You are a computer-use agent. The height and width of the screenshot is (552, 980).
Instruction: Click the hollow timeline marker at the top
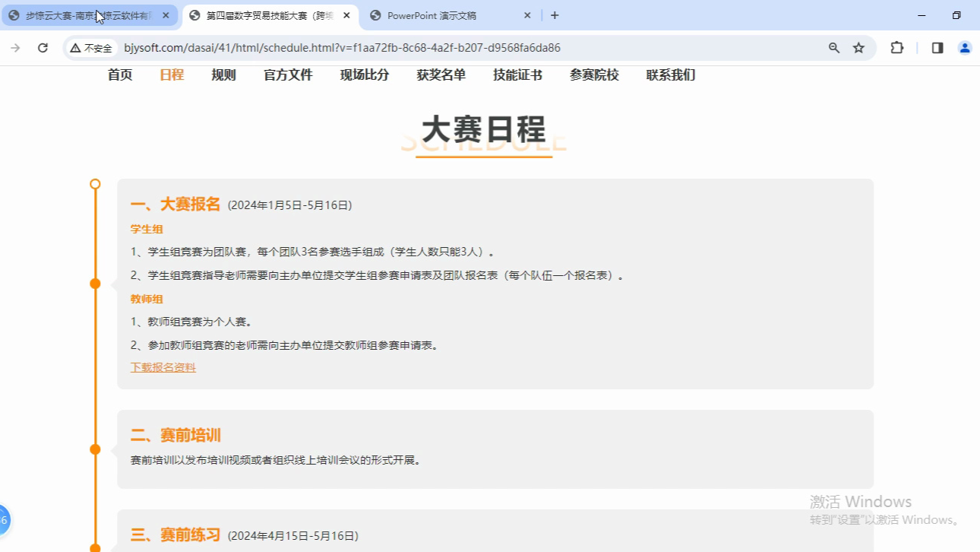tap(95, 184)
